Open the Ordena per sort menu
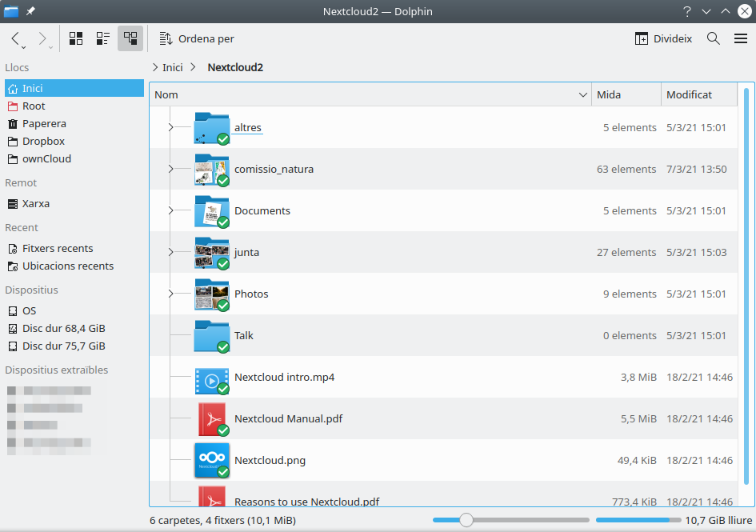Viewport: 756px width, 532px height. coord(197,38)
